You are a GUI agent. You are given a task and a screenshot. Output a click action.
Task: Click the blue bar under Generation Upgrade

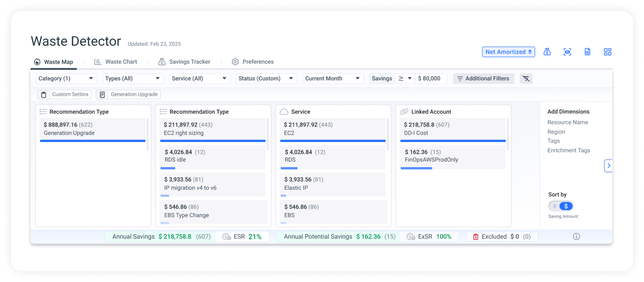pyautogui.click(x=93, y=141)
